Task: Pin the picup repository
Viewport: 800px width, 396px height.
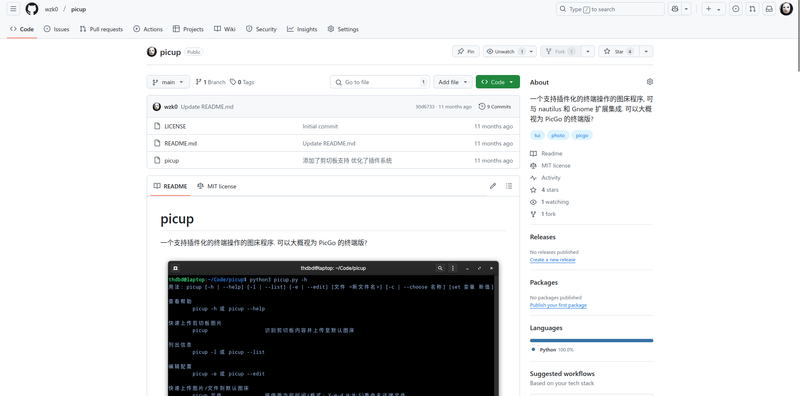Action: coord(466,52)
